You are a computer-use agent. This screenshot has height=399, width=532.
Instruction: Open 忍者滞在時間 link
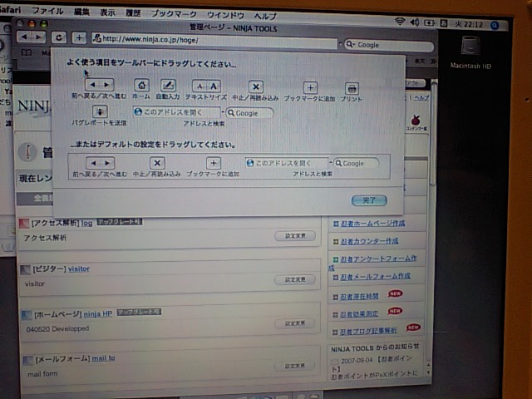coord(359,297)
